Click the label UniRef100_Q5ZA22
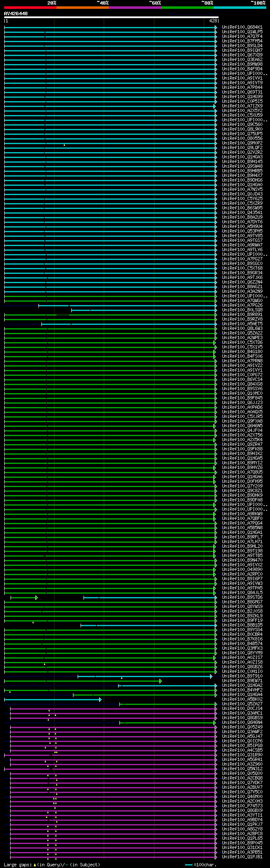Viewport: 270px width, 868px height. pyautogui.click(x=242, y=333)
